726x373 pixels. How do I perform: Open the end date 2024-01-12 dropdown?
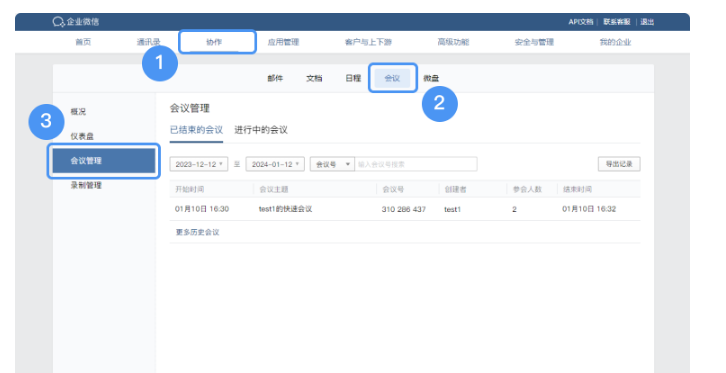pyautogui.click(x=275, y=164)
